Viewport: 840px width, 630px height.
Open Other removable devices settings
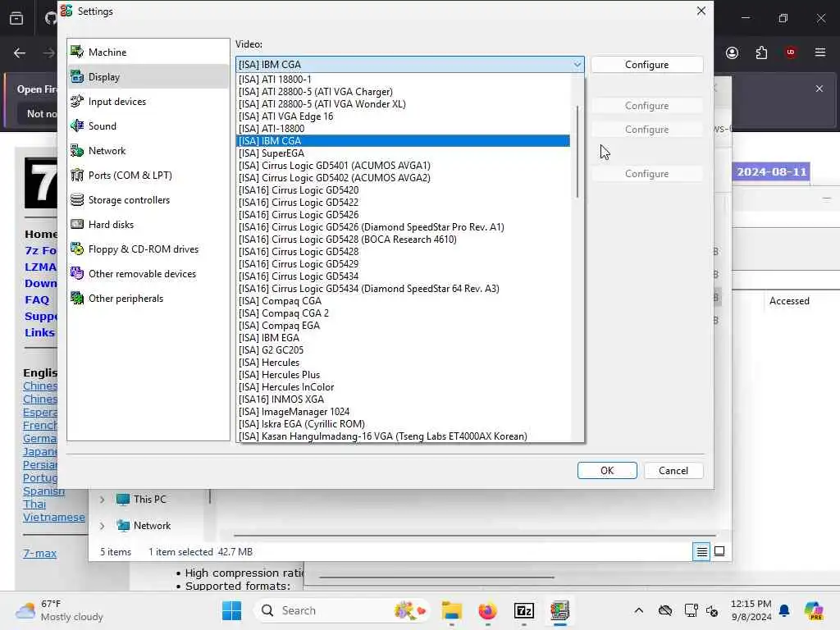(148, 274)
